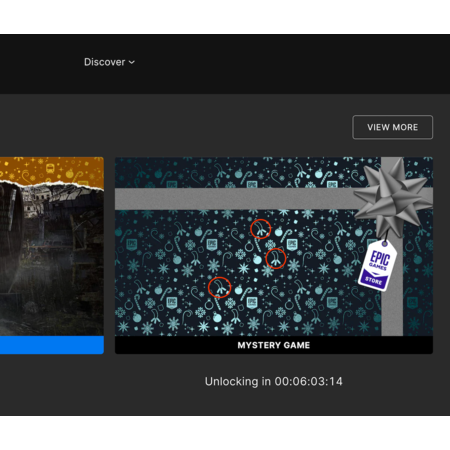Click the train icon on the gold wrapping
The width and height of the screenshot is (450, 450).
point(50,168)
